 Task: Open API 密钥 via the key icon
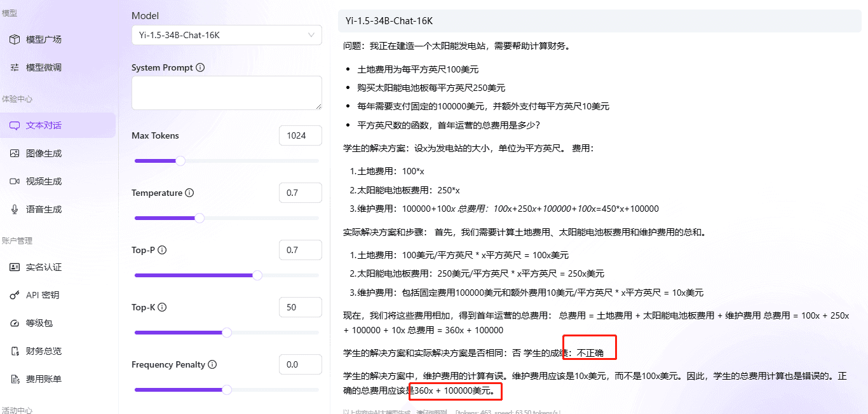15,295
